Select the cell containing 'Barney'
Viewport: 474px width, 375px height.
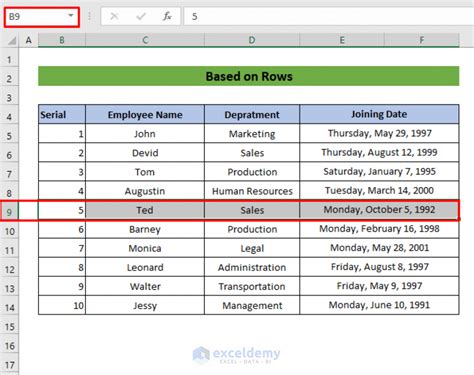click(x=145, y=229)
